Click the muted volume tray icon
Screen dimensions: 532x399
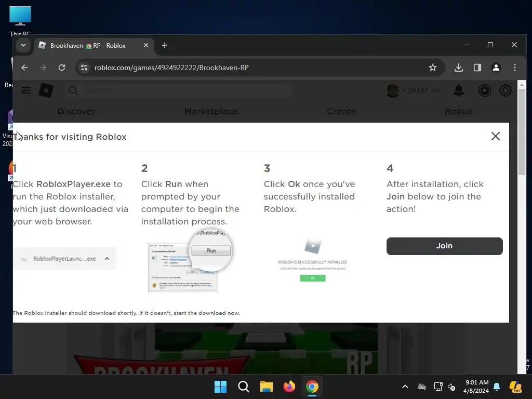click(451, 387)
